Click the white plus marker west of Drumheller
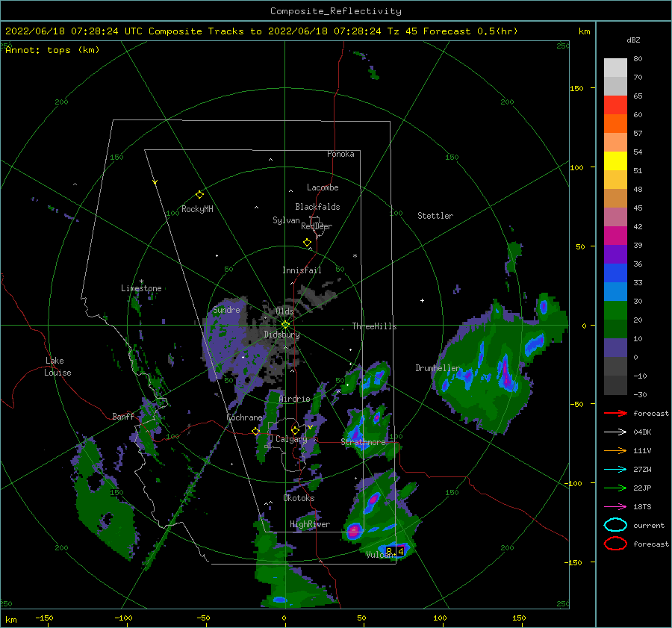 [422, 300]
